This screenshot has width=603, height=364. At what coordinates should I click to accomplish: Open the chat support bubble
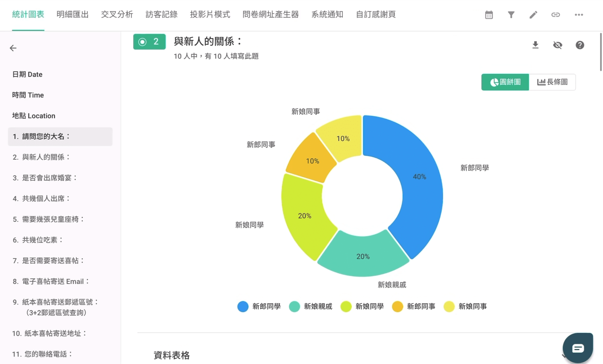[578, 348]
